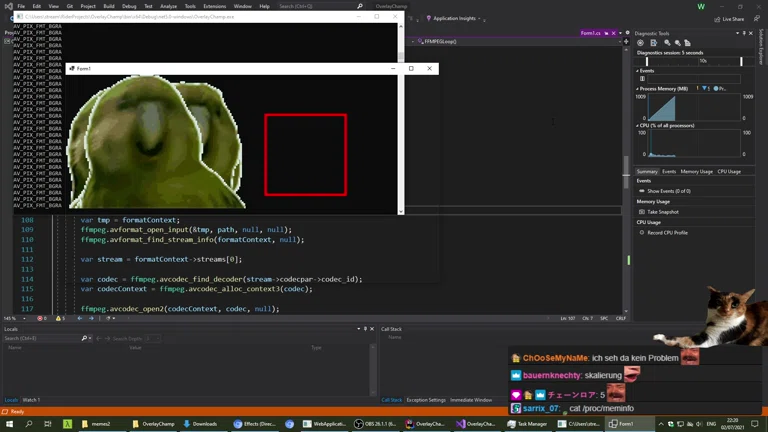768x432 pixels.
Task: Switch to CPU Usage tab
Action: [x=729, y=172]
